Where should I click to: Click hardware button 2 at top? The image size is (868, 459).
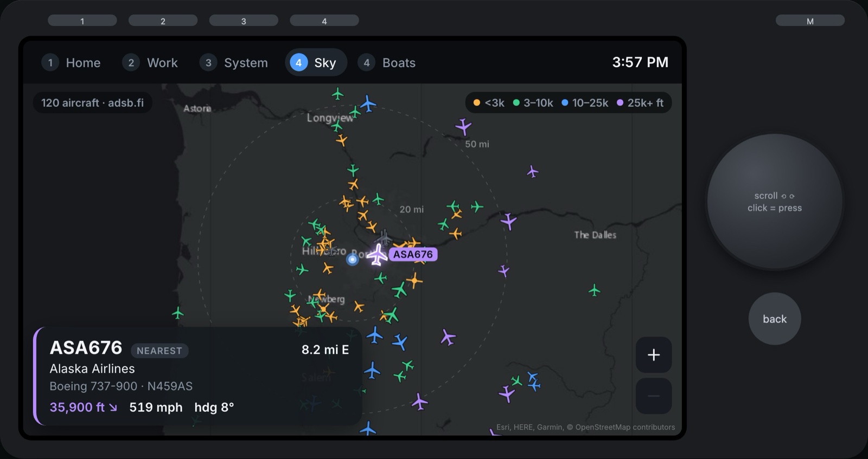(x=163, y=21)
